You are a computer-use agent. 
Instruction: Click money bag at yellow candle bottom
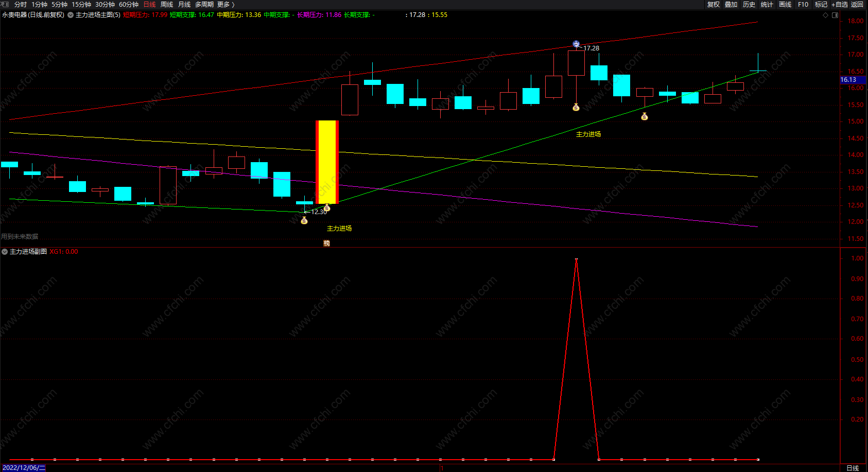(326, 208)
